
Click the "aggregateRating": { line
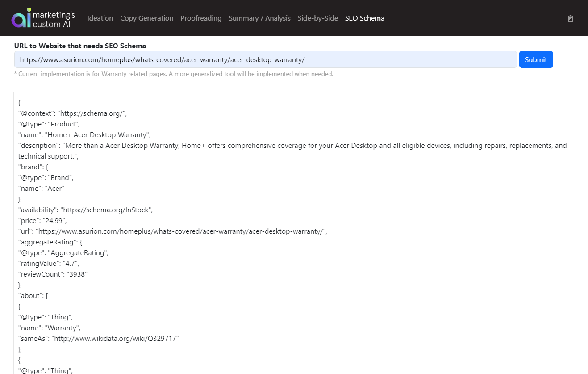[x=50, y=242]
